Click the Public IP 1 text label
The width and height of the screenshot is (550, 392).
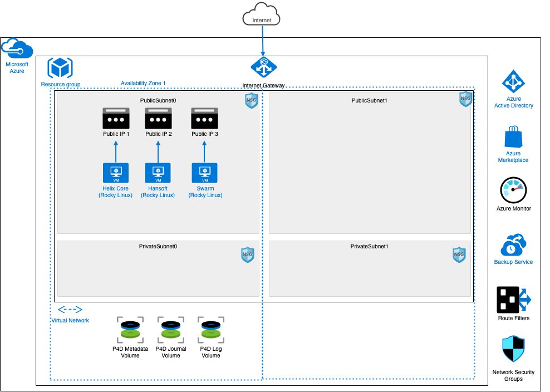click(x=116, y=134)
